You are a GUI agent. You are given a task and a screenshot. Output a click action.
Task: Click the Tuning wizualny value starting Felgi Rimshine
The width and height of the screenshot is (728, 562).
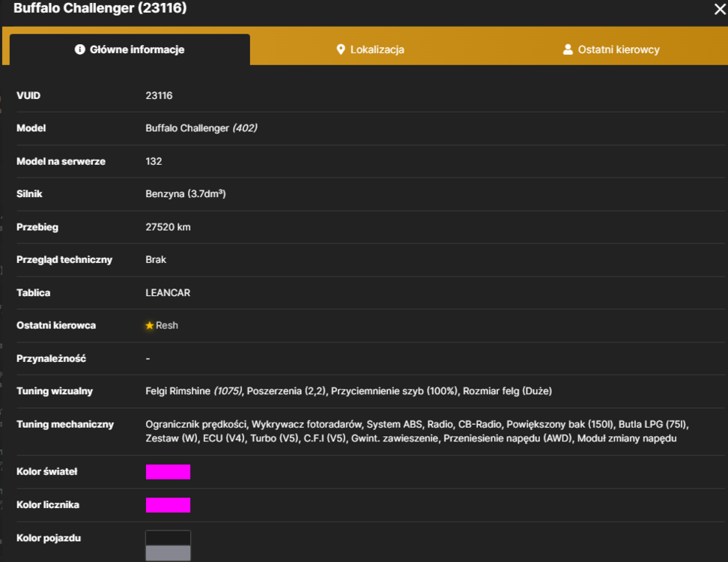pyautogui.click(x=349, y=391)
